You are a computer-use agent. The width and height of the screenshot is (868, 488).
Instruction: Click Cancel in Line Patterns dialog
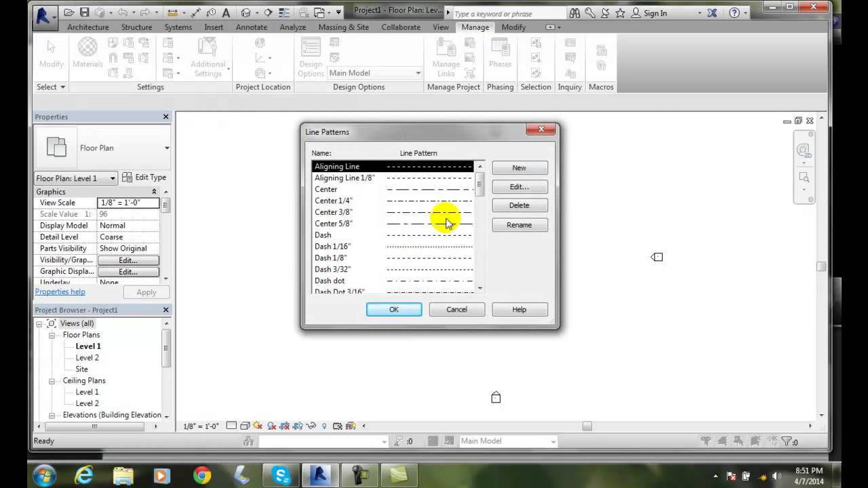456,310
